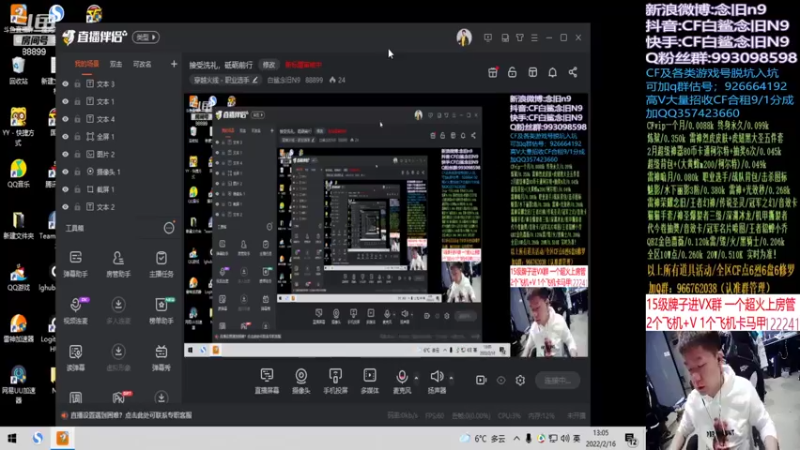Edit category 穿越火线 - 职业选手 tag
800x450 pixels.
click(226, 80)
